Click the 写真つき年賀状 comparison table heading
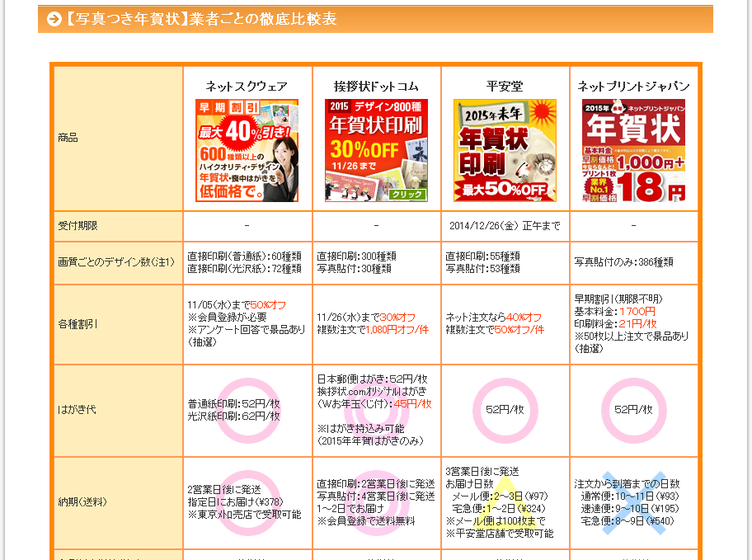Viewport: 752px width, 560px height. point(201,19)
